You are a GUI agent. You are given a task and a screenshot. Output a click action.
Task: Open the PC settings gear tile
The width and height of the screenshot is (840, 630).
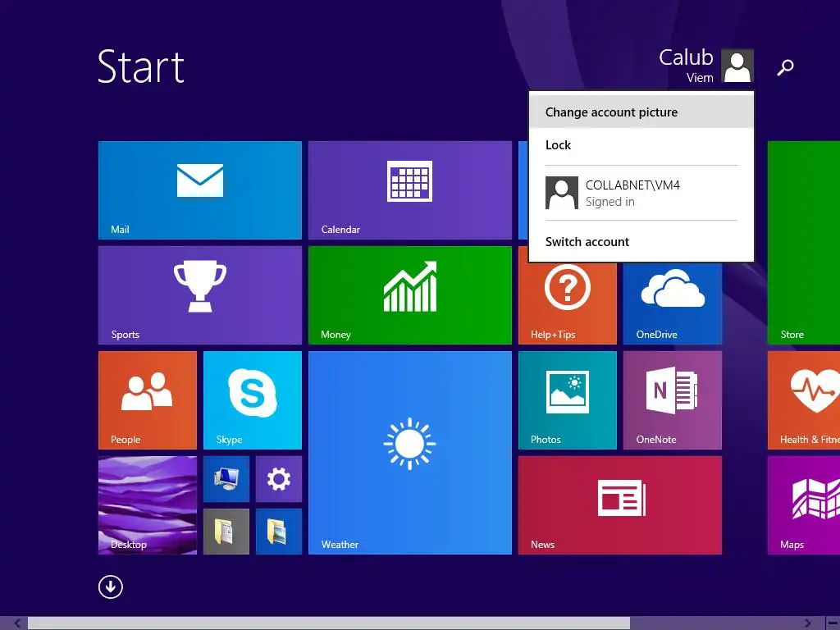[x=279, y=479]
